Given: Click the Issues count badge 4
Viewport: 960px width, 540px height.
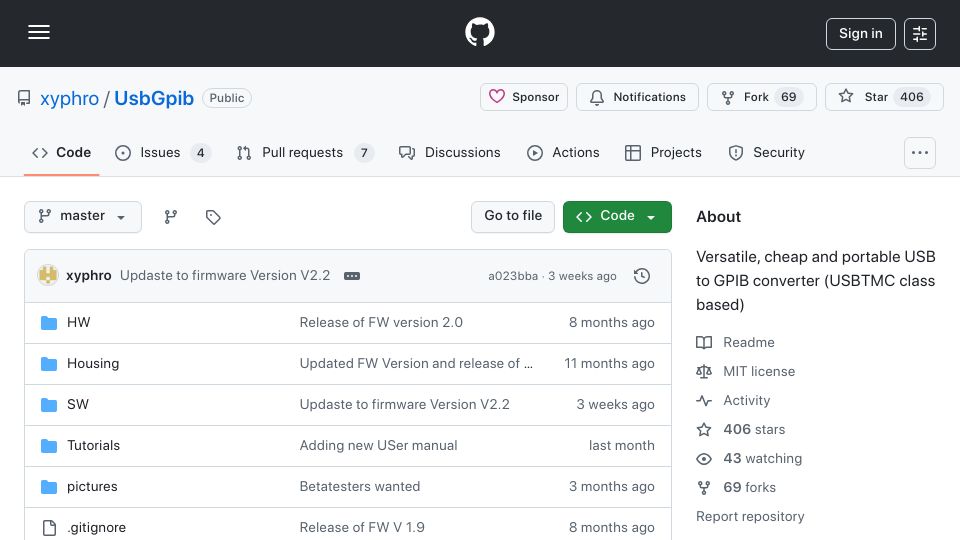Looking at the screenshot, I should 200,153.
